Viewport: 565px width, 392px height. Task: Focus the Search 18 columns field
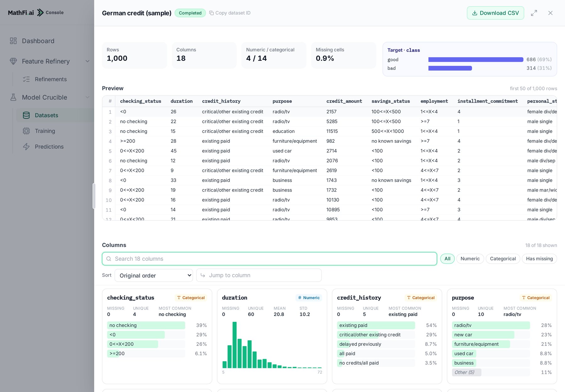coord(269,259)
